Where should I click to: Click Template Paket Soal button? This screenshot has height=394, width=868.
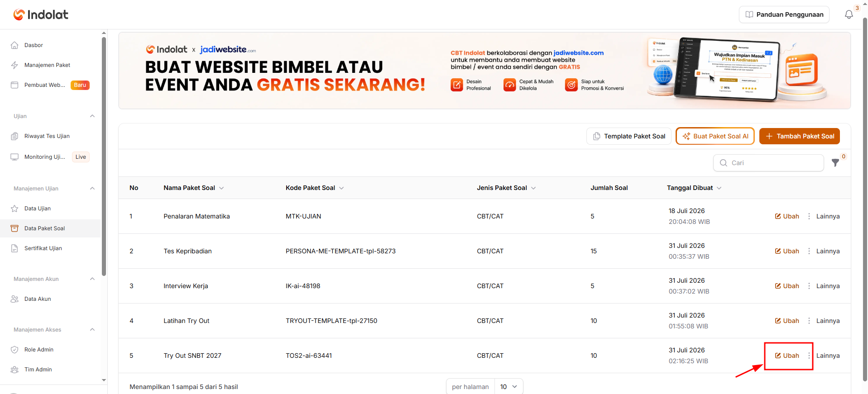point(629,136)
